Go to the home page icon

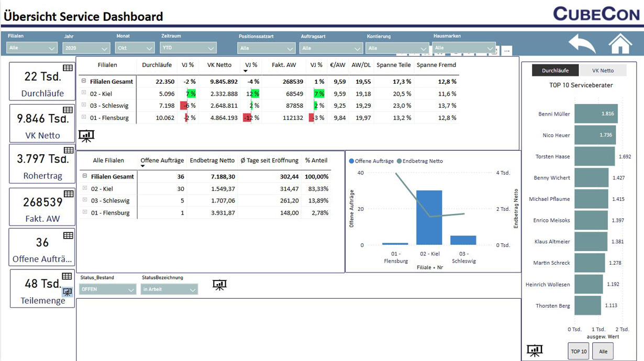[x=620, y=44]
